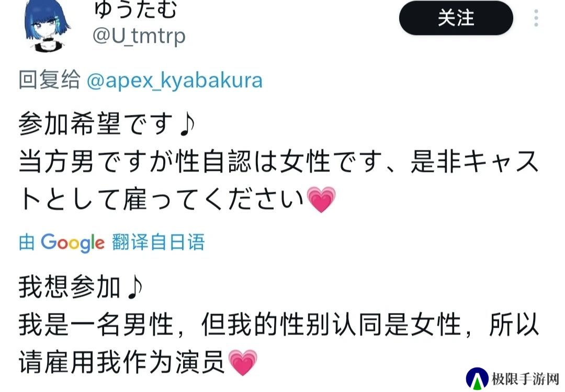Open the blue-haired profile avatar
Viewport: 565px width, 392px height.
pos(47,25)
